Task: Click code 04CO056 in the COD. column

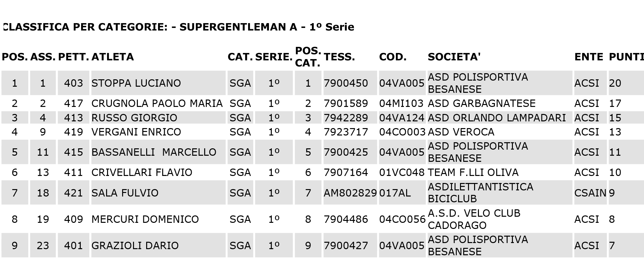Action: tap(402, 219)
